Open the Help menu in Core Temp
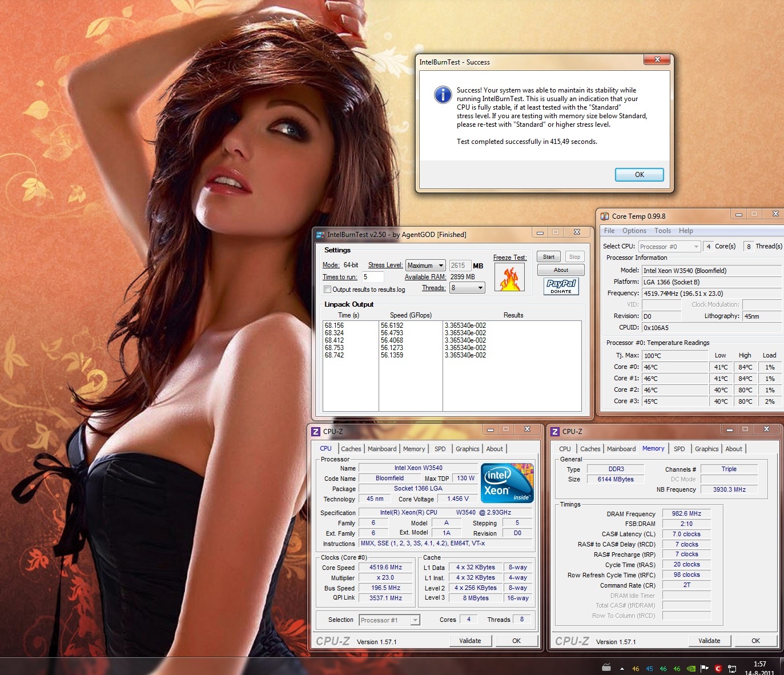Image resolution: width=784 pixels, height=675 pixels. coord(686,231)
